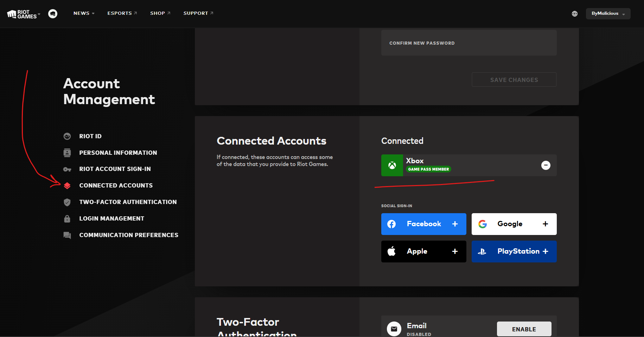
Task: Click the Two-Factor Authentication shield icon
Action: 67,202
